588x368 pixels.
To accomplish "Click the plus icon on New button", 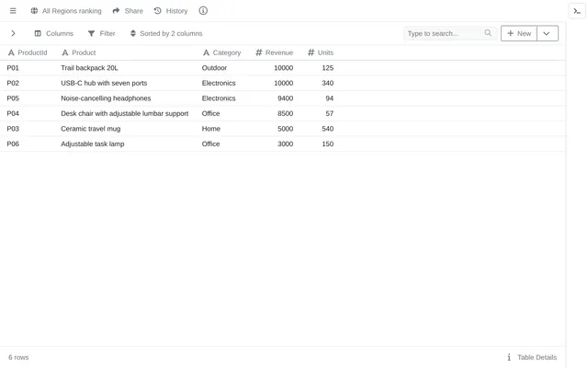I will point(511,33).
